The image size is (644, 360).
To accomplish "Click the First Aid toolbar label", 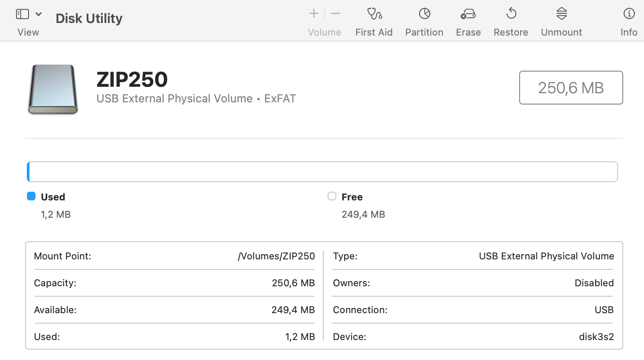I will [x=374, y=33].
